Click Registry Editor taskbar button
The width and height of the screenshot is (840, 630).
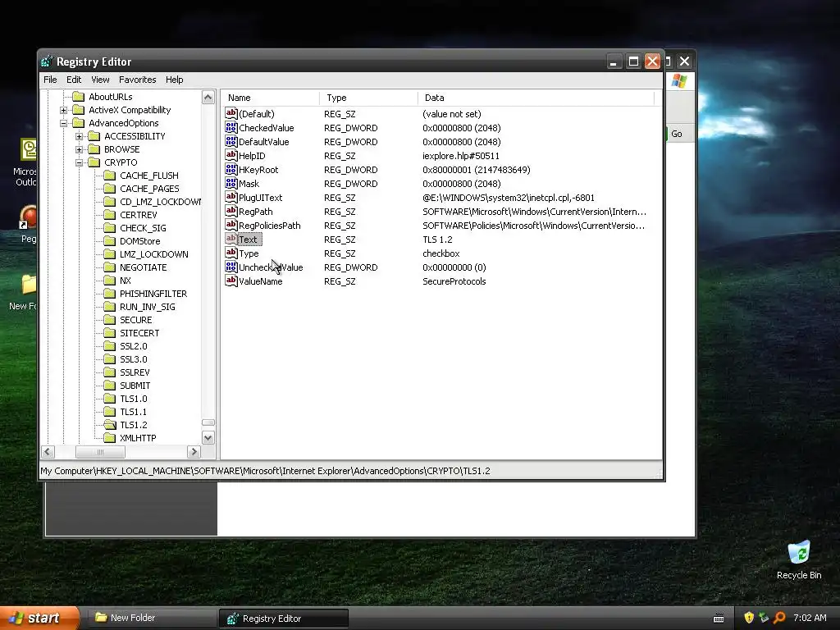coord(283,619)
